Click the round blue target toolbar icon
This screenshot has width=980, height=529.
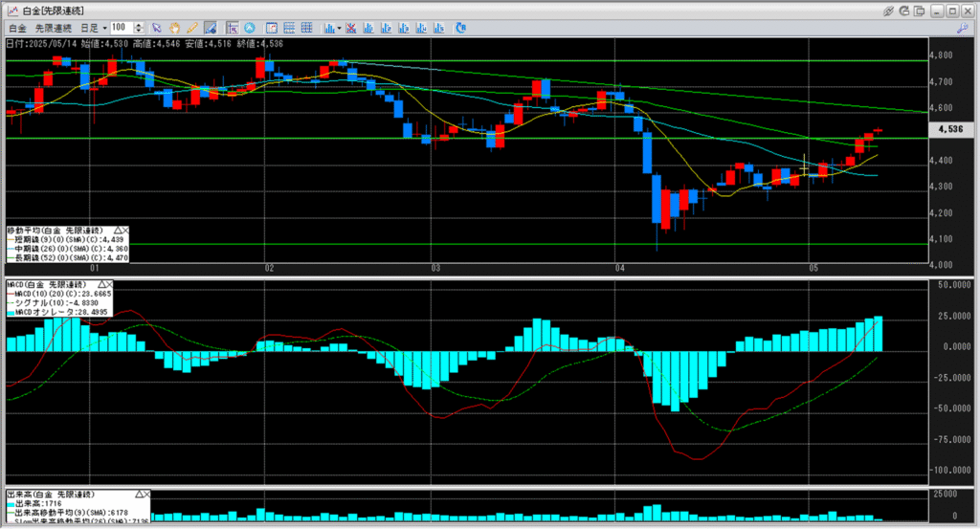(251, 29)
